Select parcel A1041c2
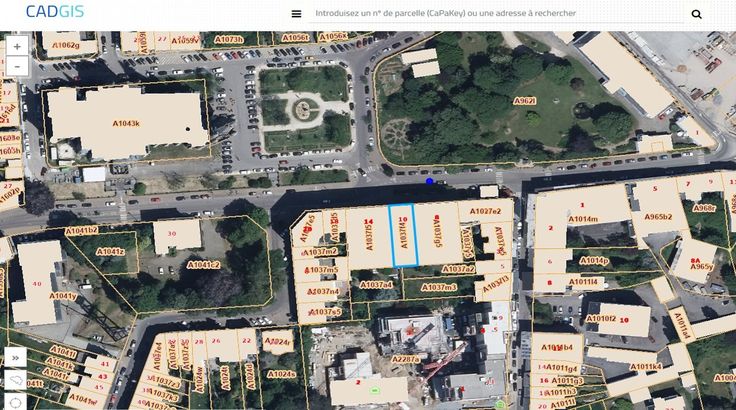736x410 pixels. (202, 265)
